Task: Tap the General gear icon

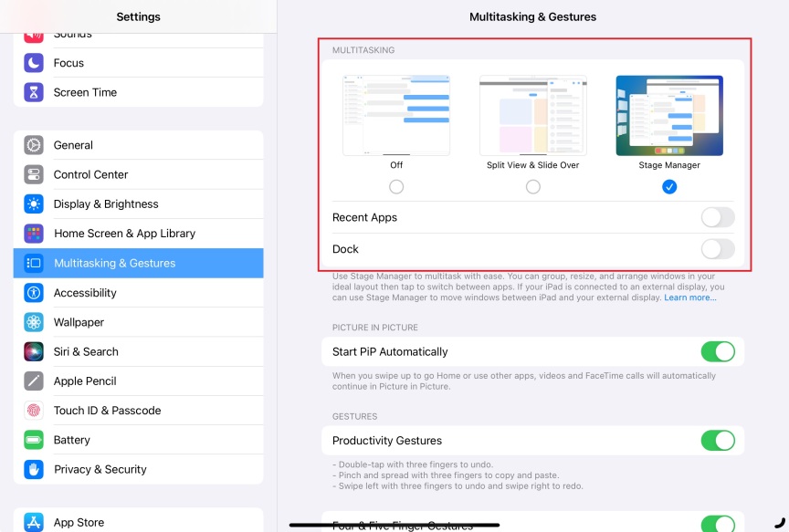Action: point(34,145)
